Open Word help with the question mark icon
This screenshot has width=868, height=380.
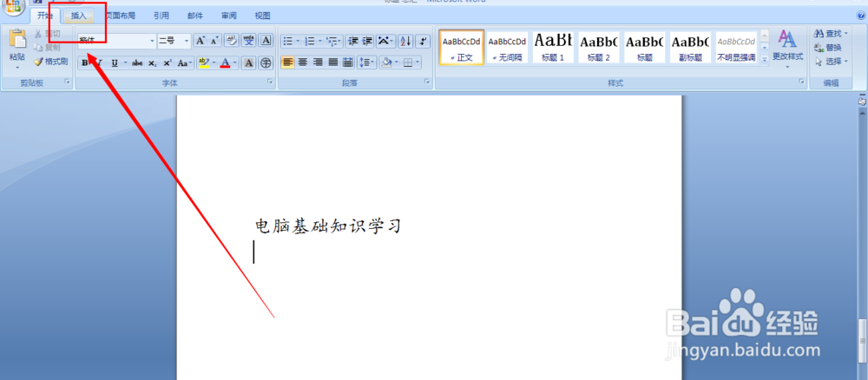coord(863,16)
